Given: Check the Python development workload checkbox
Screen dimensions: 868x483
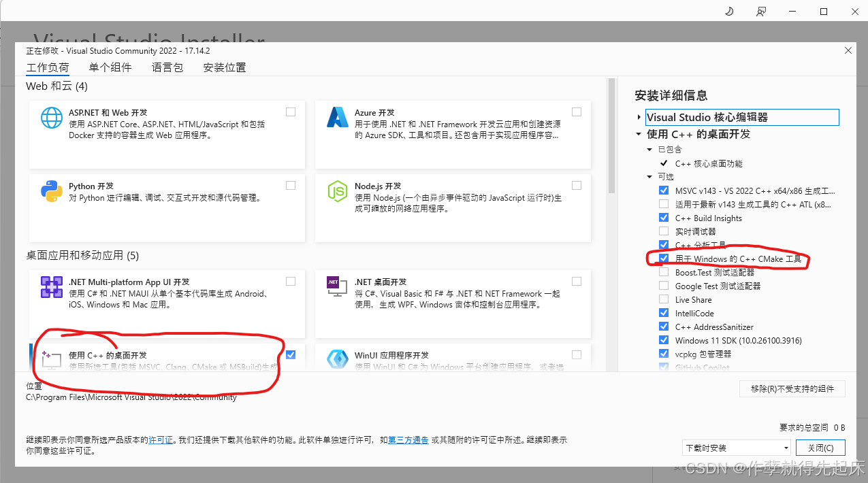Looking at the screenshot, I should 291,185.
